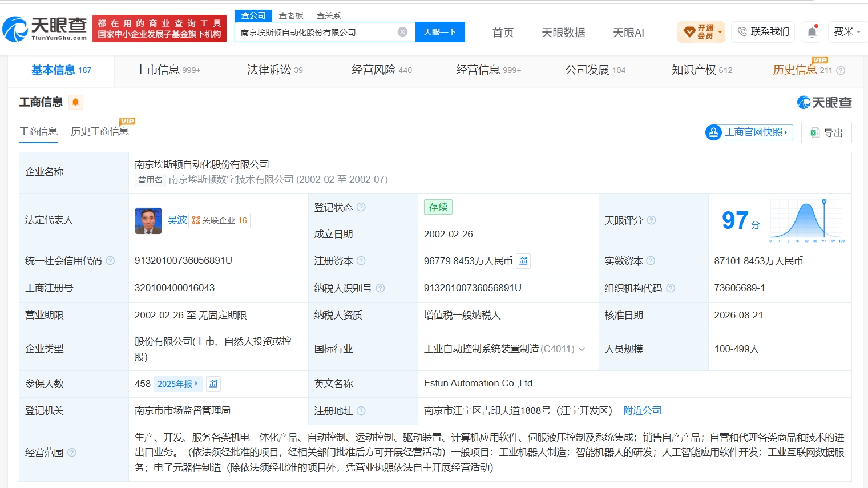Open the 2025年报 annual report tag
This screenshot has width=868, height=488.
(x=177, y=384)
